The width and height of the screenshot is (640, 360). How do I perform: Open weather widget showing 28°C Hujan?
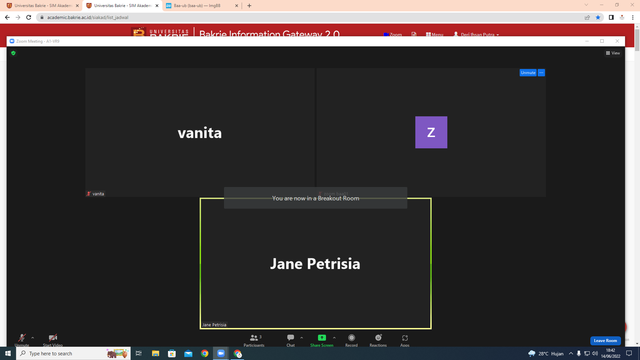click(x=546, y=353)
